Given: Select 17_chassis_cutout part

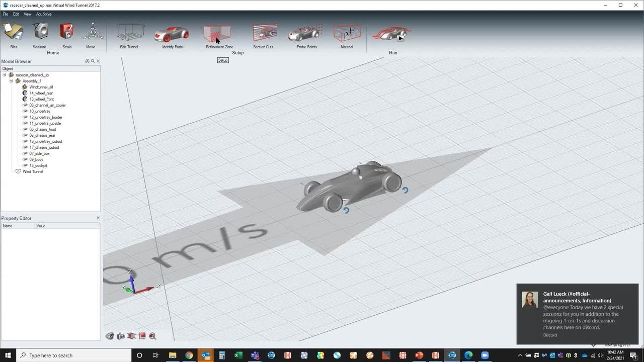Looking at the screenshot, I should tap(44, 147).
